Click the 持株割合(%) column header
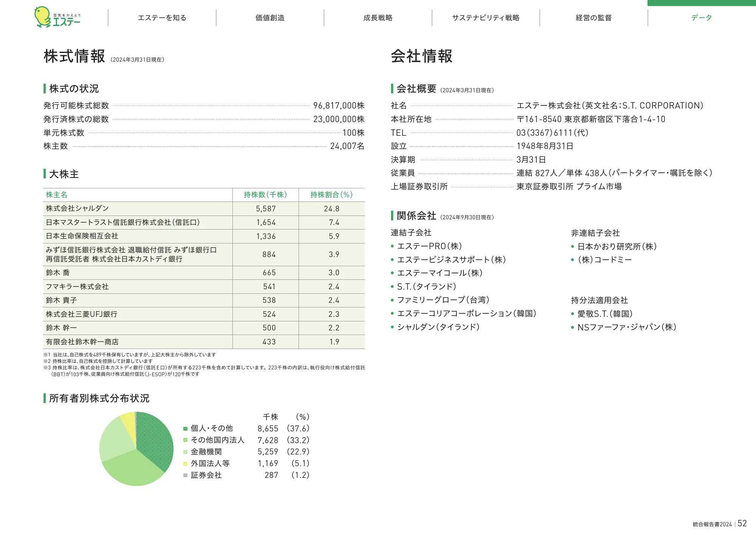756x535 pixels. point(332,195)
